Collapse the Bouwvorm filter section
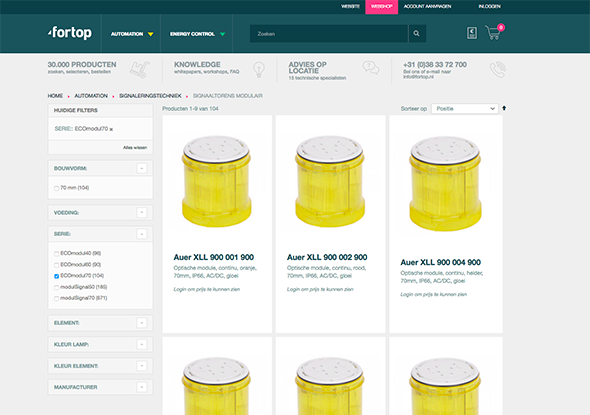The width and height of the screenshot is (590, 415). [x=141, y=168]
